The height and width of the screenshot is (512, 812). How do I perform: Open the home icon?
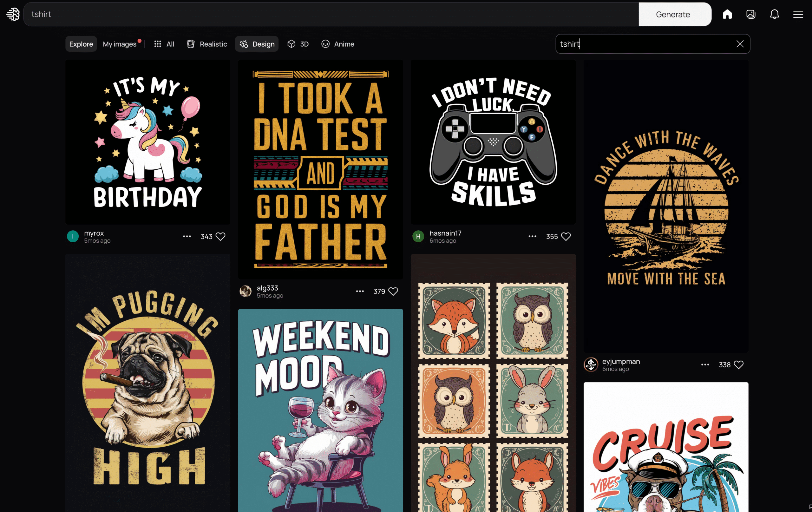tap(727, 14)
